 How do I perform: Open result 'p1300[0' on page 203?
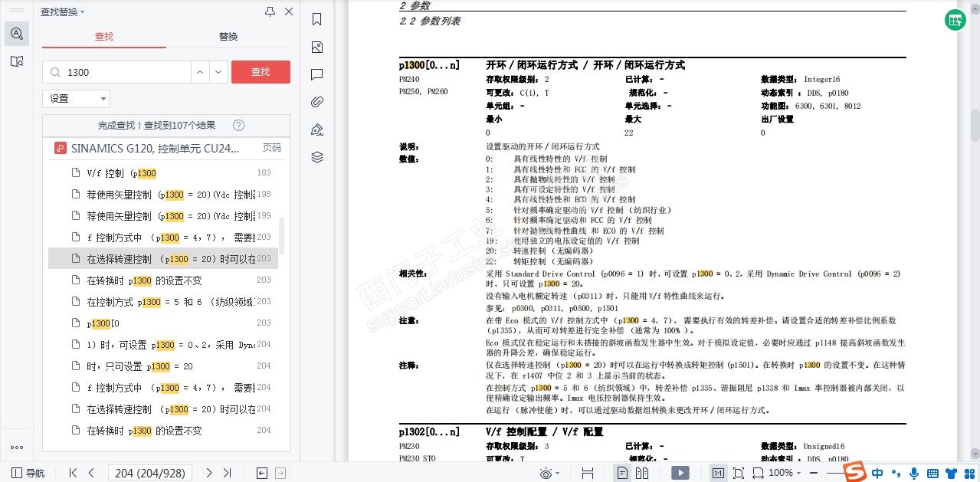(x=163, y=323)
